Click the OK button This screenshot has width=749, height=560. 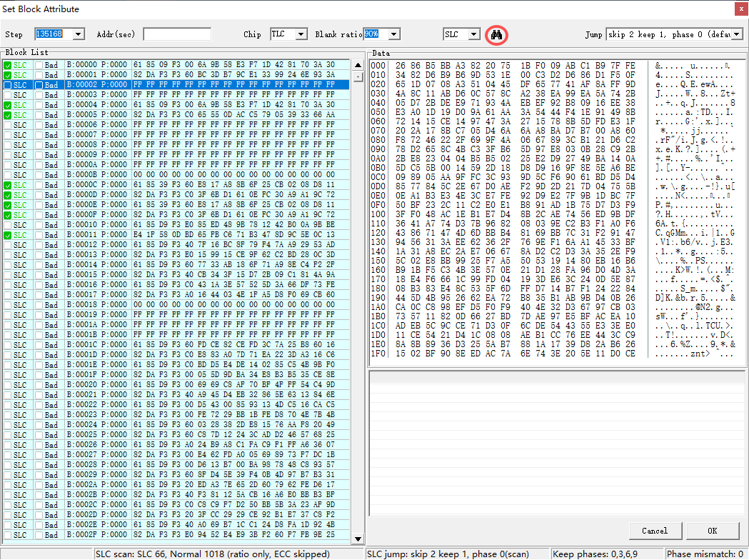pyautogui.click(x=712, y=531)
